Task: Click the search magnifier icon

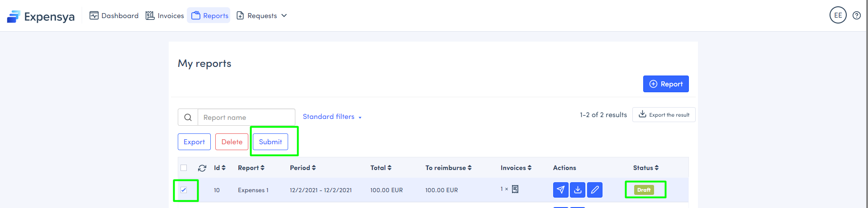Action: (x=188, y=118)
